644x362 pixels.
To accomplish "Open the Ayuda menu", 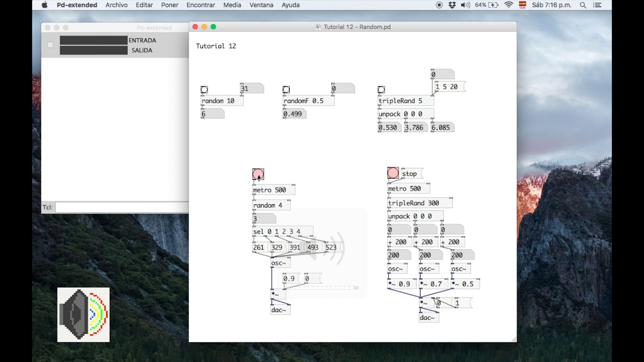I will (290, 5).
